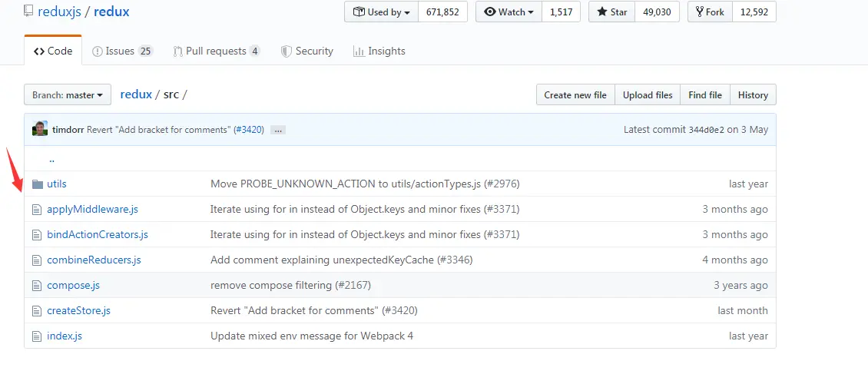Open the Used by dropdown
This screenshot has width=868, height=384.
[382, 12]
